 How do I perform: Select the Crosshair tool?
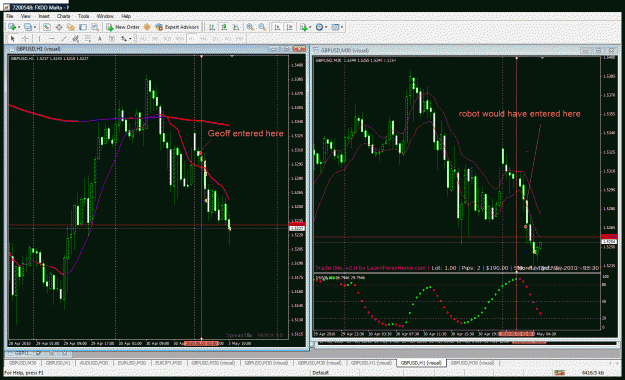(25, 39)
